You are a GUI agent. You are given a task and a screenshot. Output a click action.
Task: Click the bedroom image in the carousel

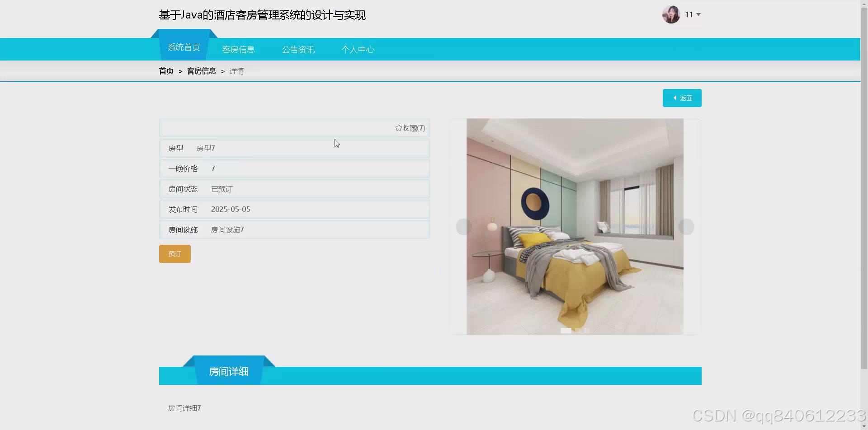(575, 226)
